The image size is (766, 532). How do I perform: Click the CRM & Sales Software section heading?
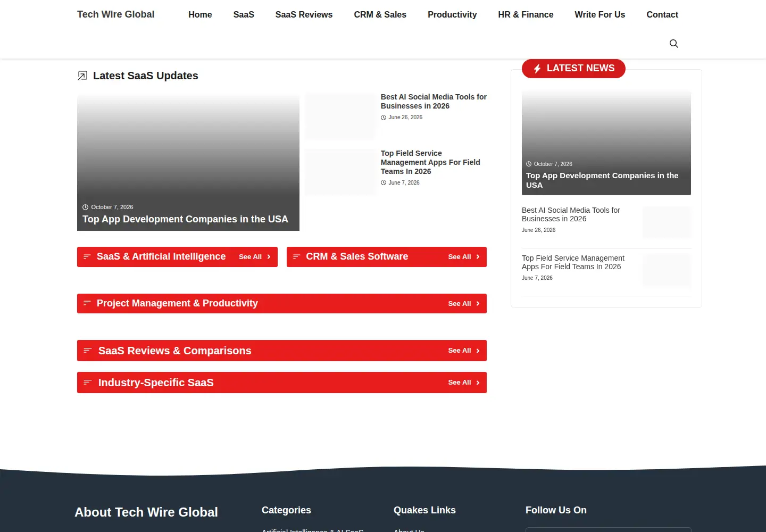pyautogui.click(x=357, y=256)
